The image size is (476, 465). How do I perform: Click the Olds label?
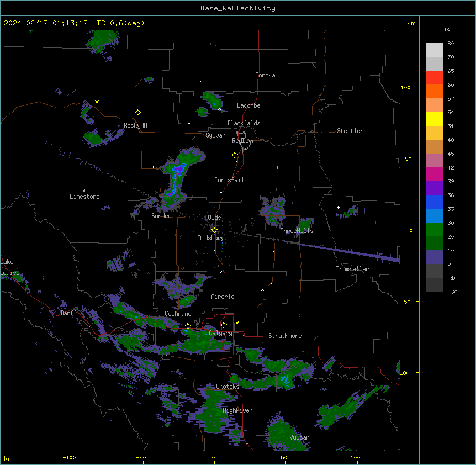tap(214, 218)
